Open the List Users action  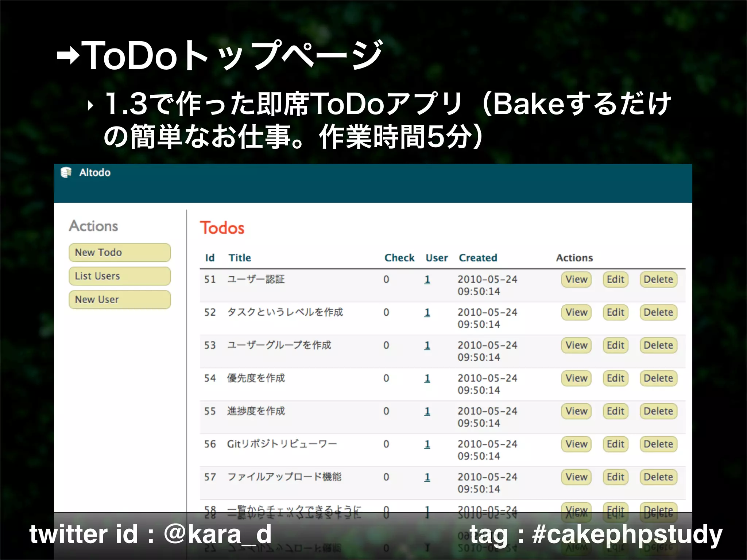[x=120, y=276]
